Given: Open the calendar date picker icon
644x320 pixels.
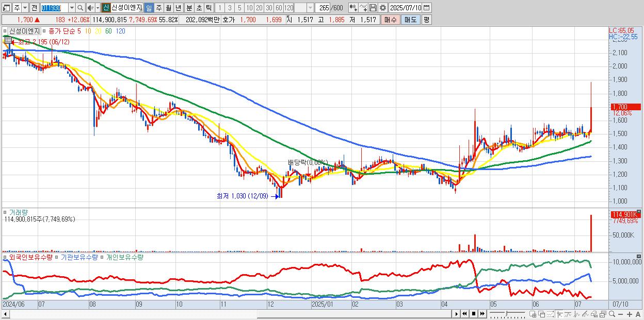Looking at the screenshot, I should 426,8.
